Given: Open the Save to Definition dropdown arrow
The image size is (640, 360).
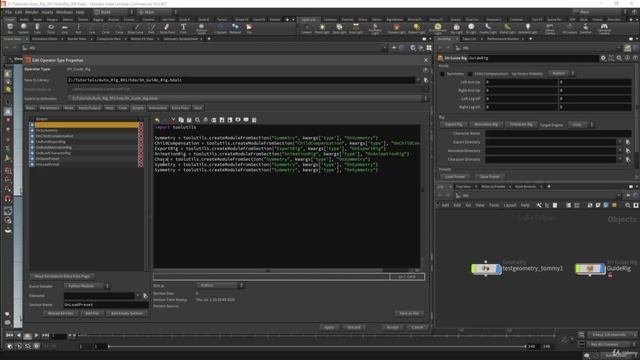Looking at the screenshot, I should pos(426,98).
